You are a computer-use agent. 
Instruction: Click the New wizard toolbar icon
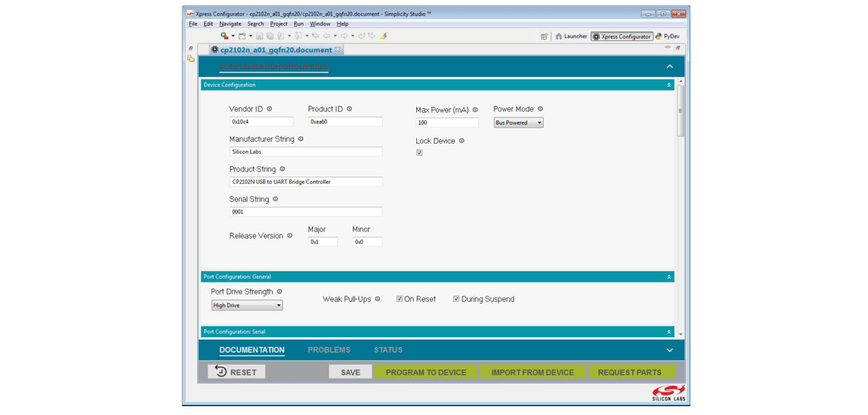(242, 36)
